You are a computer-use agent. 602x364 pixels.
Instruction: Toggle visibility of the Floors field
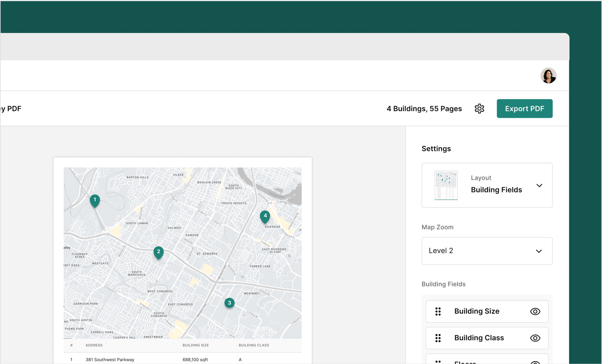point(535,362)
